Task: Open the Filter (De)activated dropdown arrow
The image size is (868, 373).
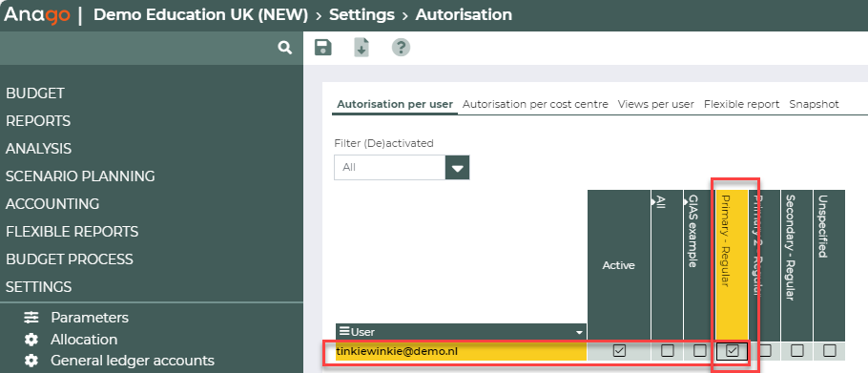Action: pos(457,167)
